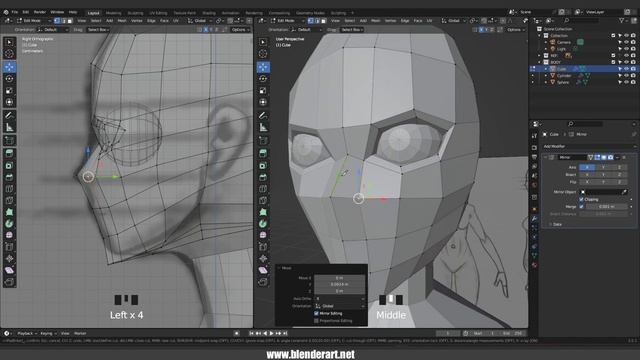Select the Cursor tool in middle viewport toolbar
This screenshot has height=360, width=640.
[263, 54]
